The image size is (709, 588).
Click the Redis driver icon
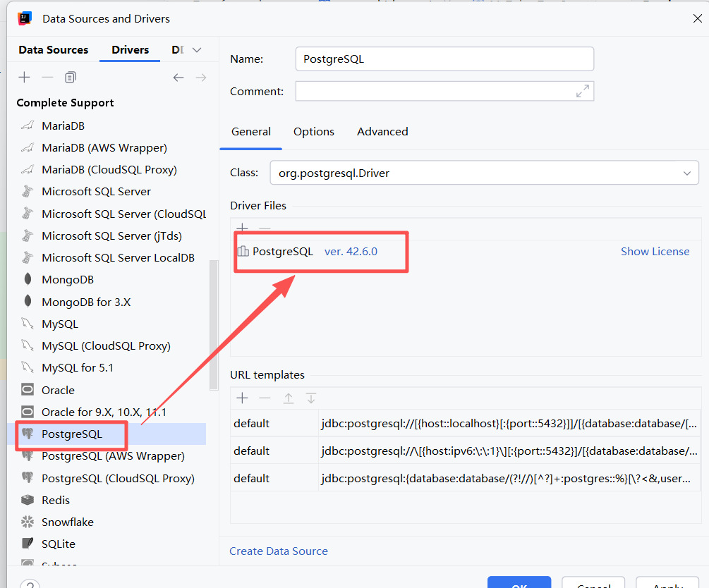tap(28, 500)
